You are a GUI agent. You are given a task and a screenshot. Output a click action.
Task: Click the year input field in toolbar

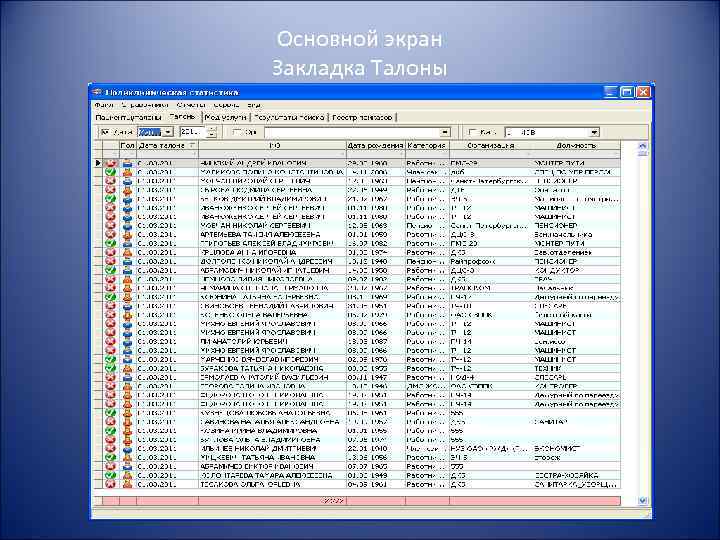pos(194,132)
